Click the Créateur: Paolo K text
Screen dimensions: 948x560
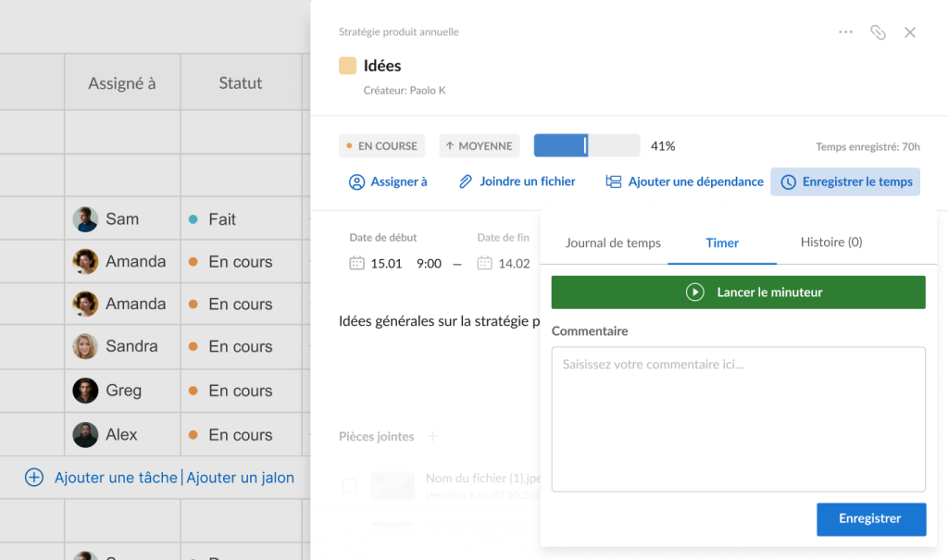tap(405, 90)
